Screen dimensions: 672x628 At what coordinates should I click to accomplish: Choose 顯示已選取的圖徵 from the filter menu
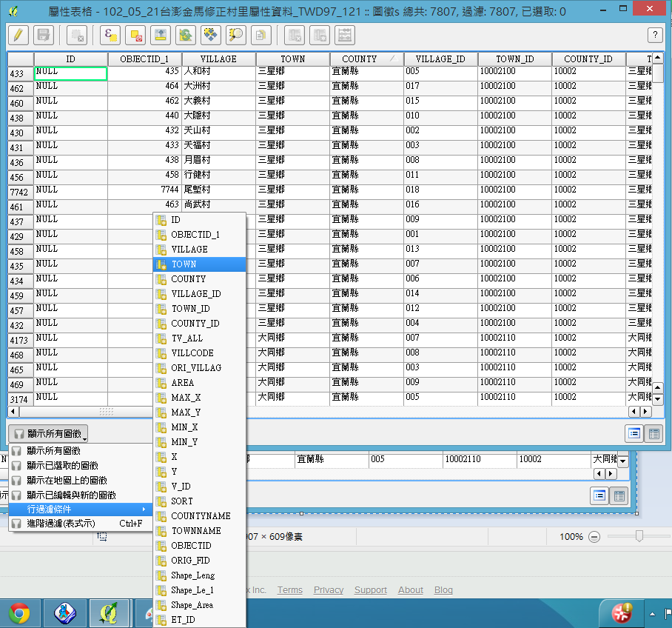pos(62,465)
